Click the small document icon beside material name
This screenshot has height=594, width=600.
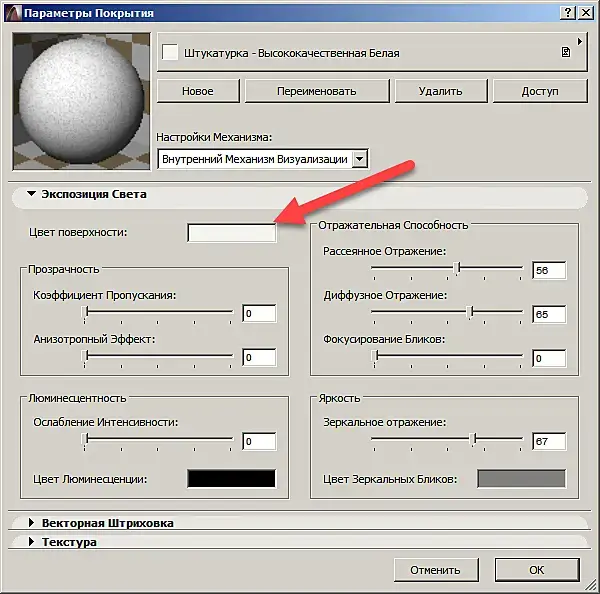click(566, 52)
